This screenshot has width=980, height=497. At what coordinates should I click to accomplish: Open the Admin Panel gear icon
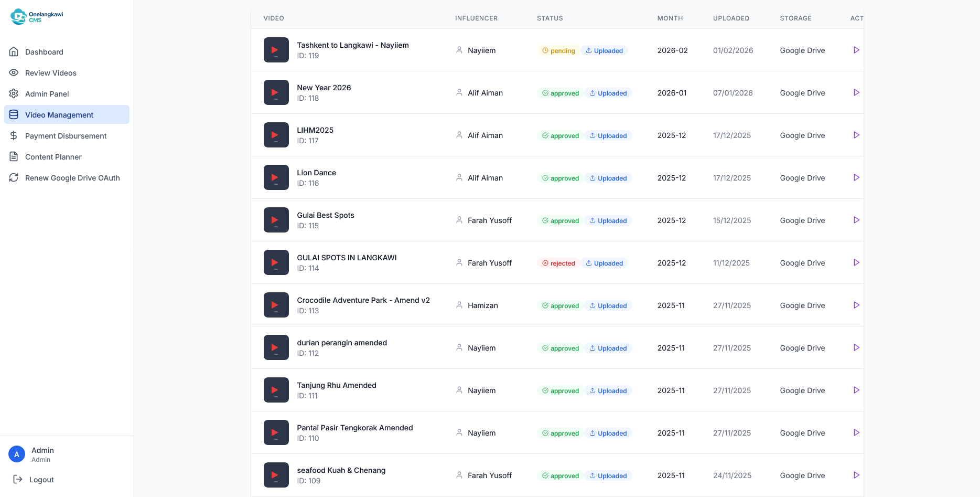point(14,93)
